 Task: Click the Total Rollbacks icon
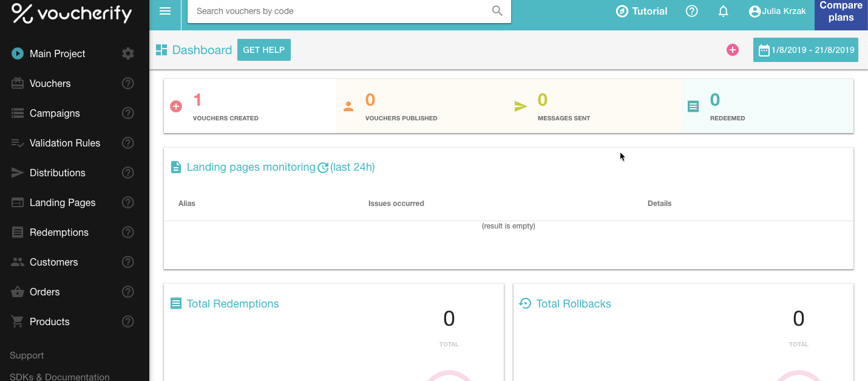pos(526,303)
